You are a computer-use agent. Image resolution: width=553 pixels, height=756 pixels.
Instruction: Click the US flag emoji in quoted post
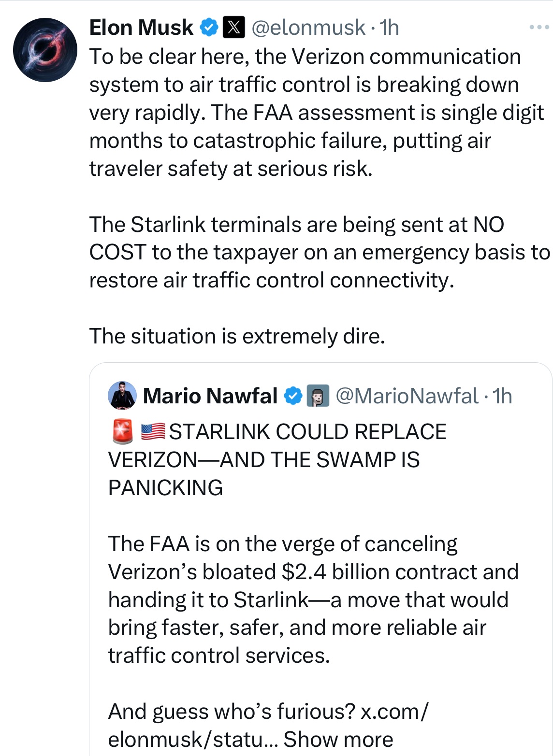[153, 431]
